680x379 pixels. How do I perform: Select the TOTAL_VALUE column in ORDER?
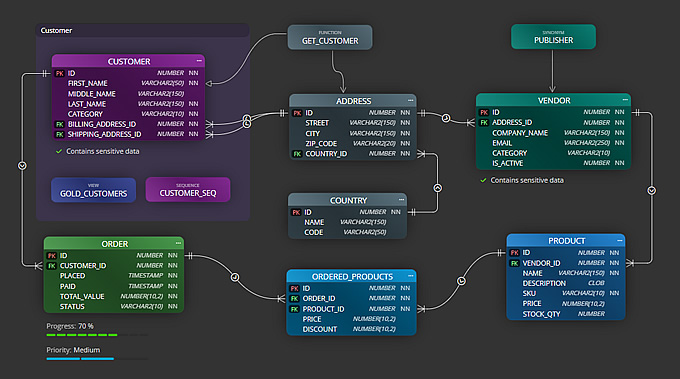(114, 296)
